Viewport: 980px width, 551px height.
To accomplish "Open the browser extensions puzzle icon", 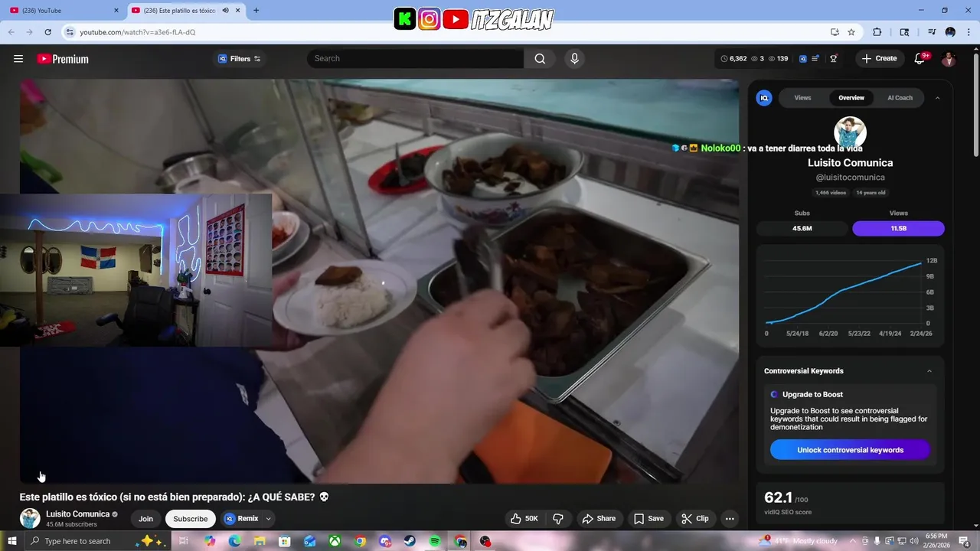I will point(877,32).
